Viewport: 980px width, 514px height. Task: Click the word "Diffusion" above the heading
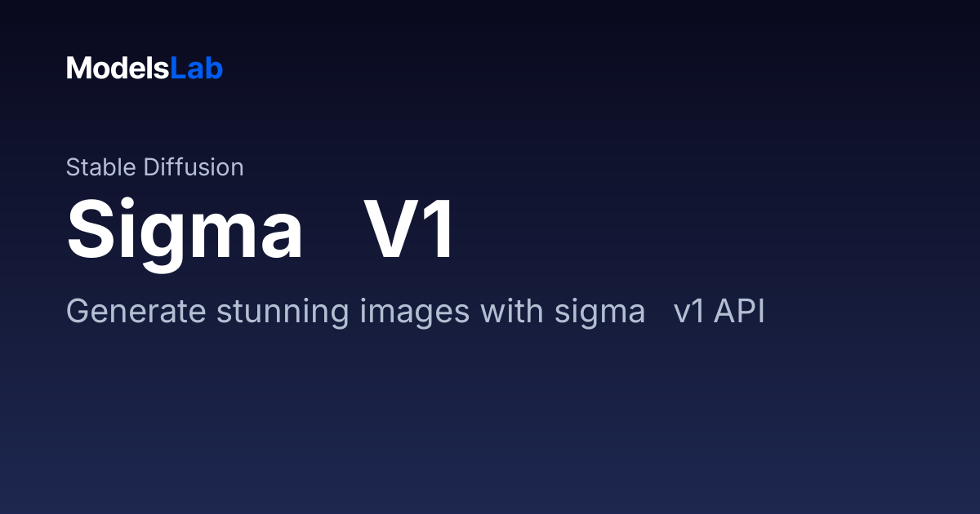coord(194,167)
